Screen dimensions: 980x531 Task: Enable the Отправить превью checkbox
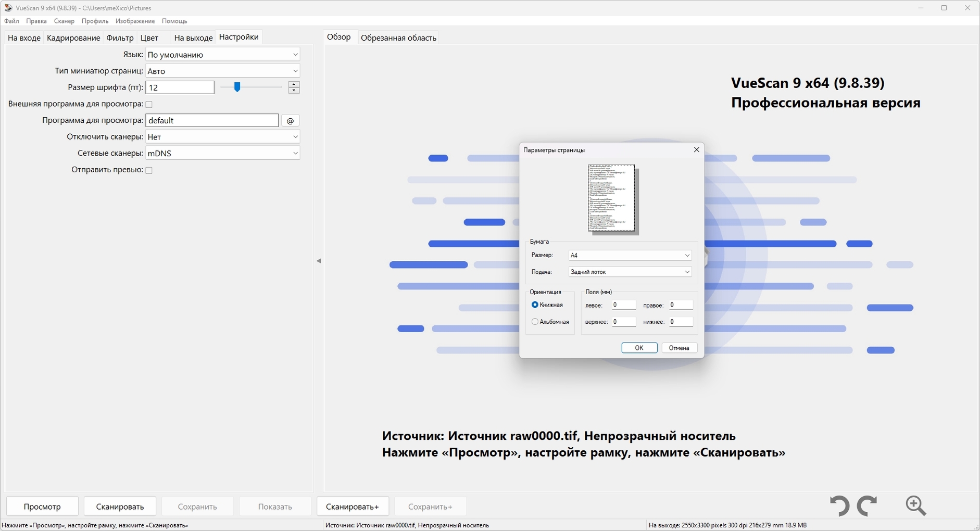[149, 170]
